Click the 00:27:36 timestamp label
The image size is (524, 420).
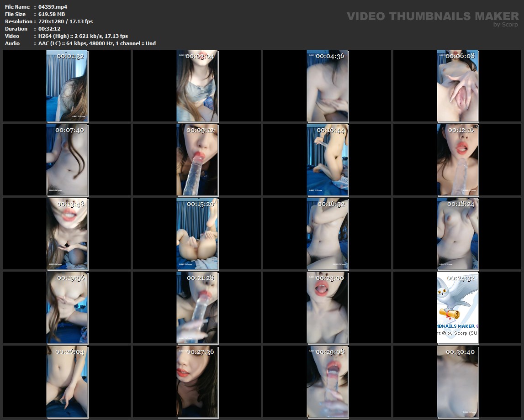(x=200, y=352)
